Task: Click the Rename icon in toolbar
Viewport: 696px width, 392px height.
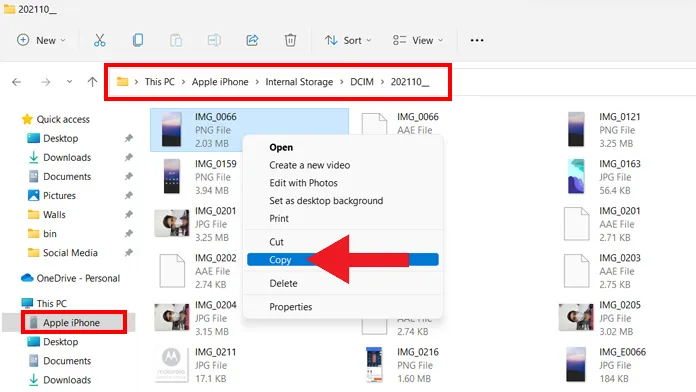Action: click(x=214, y=40)
